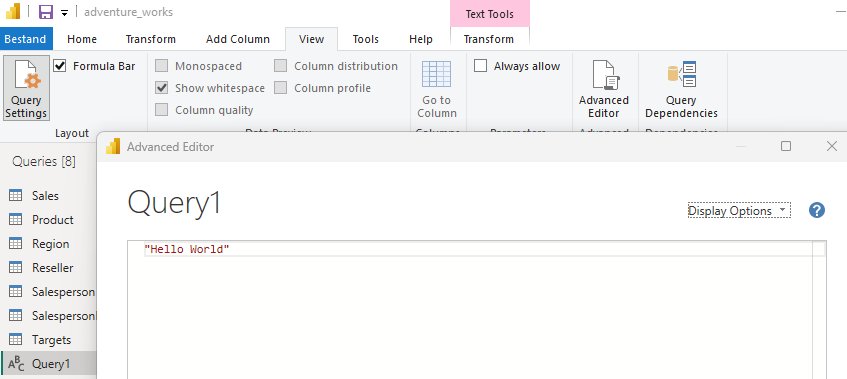Click the Targets query table icon

point(16,340)
